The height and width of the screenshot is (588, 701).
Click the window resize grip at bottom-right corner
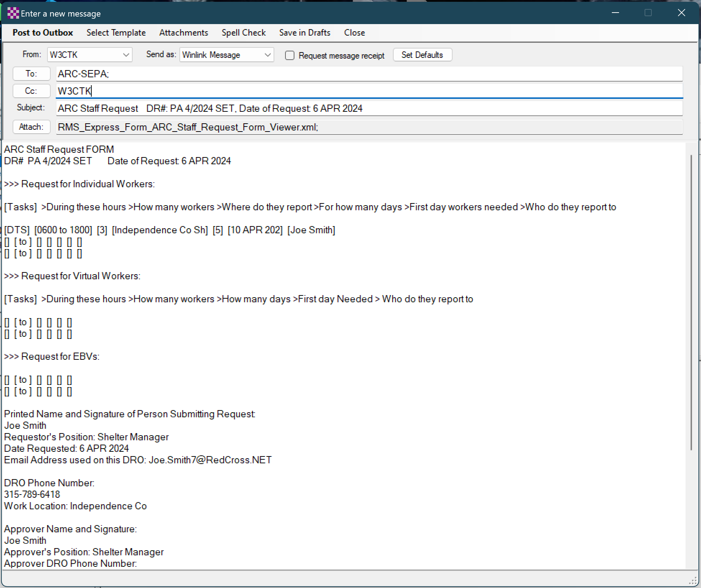693,580
